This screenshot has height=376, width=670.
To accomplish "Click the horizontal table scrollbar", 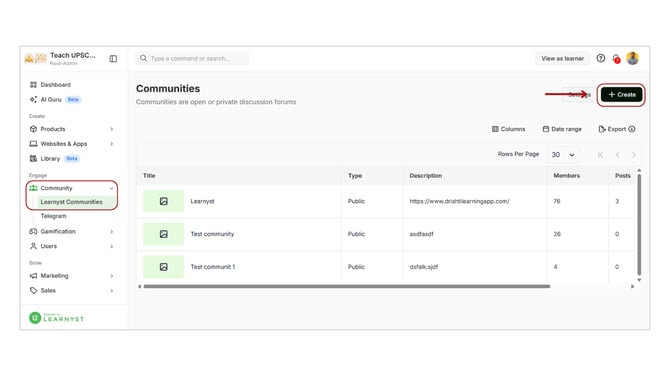I will pos(347,286).
